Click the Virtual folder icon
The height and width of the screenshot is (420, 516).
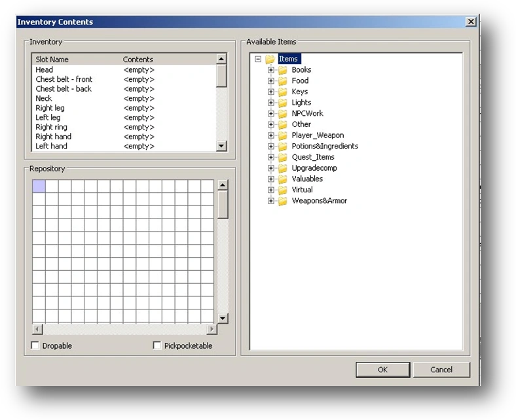pyautogui.click(x=282, y=190)
